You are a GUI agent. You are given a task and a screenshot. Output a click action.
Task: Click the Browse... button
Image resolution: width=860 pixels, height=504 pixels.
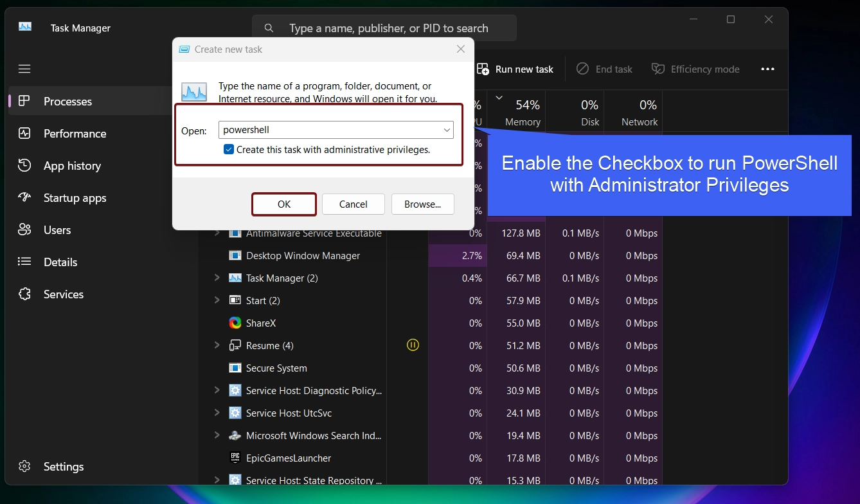point(423,204)
